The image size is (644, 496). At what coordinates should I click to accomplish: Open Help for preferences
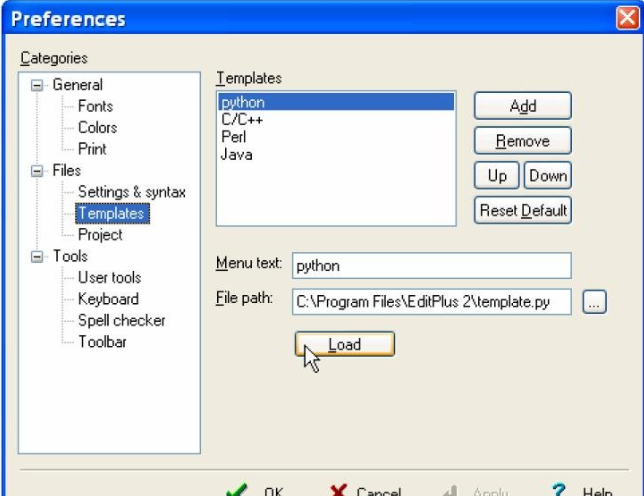582,491
